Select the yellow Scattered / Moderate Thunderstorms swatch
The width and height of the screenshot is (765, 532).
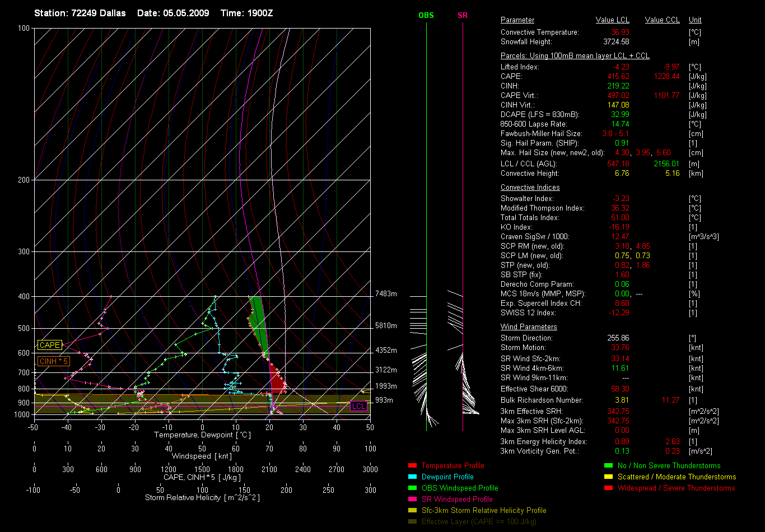[608, 477]
